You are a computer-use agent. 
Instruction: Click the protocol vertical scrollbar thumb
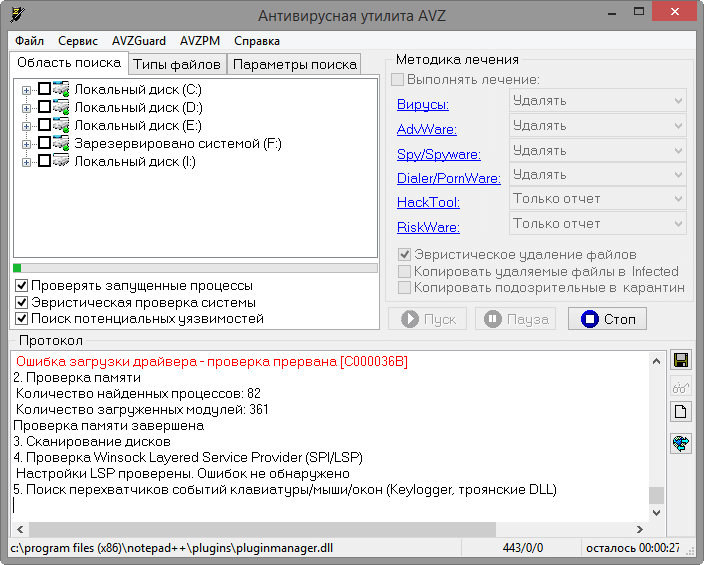pos(656,495)
